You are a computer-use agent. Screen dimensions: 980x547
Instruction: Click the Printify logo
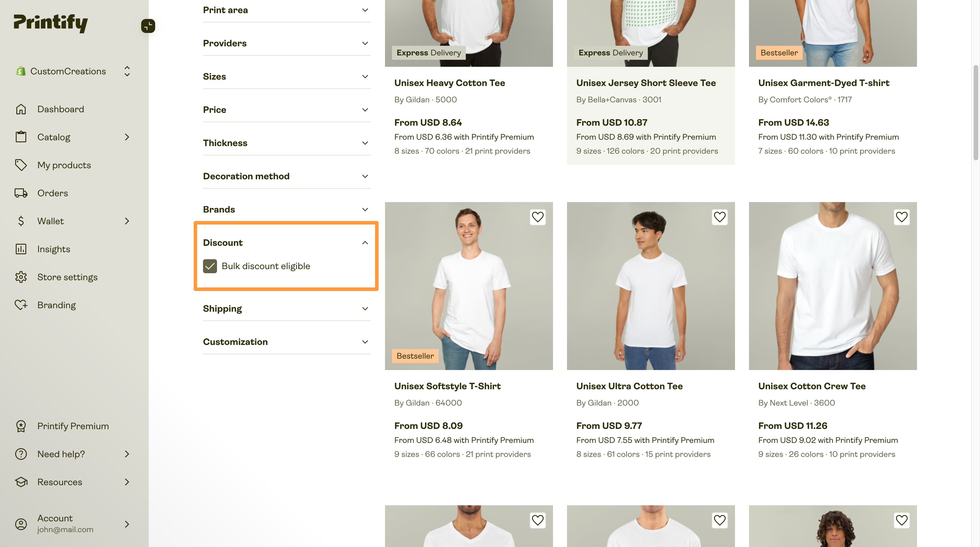[50, 23]
